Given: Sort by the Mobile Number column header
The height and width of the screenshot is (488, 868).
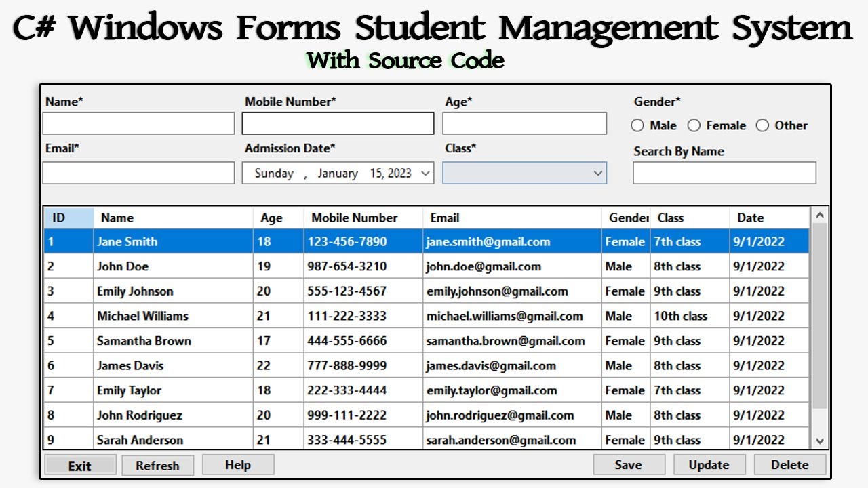Looking at the screenshot, I should 363,218.
